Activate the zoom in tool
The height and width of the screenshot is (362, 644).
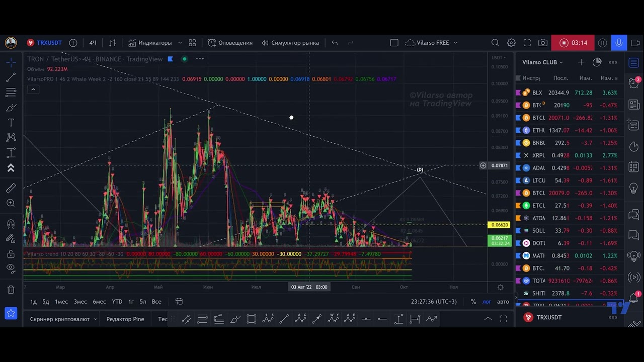pyautogui.click(x=11, y=203)
